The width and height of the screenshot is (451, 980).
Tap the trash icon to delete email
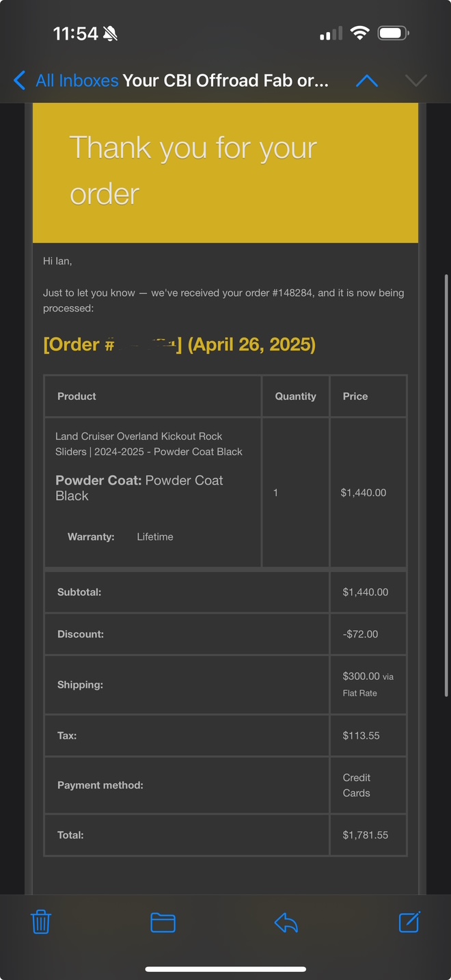(41, 922)
